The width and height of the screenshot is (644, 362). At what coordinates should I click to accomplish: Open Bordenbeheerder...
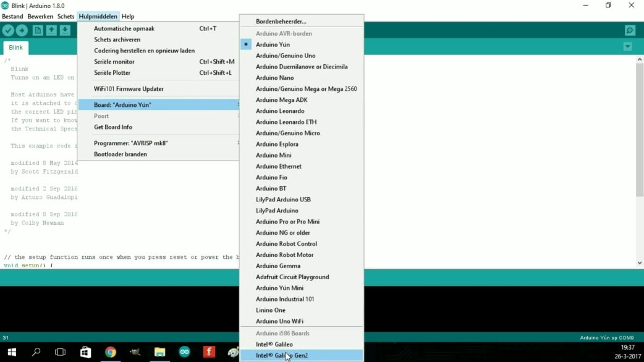pyautogui.click(x=302, y=22)
